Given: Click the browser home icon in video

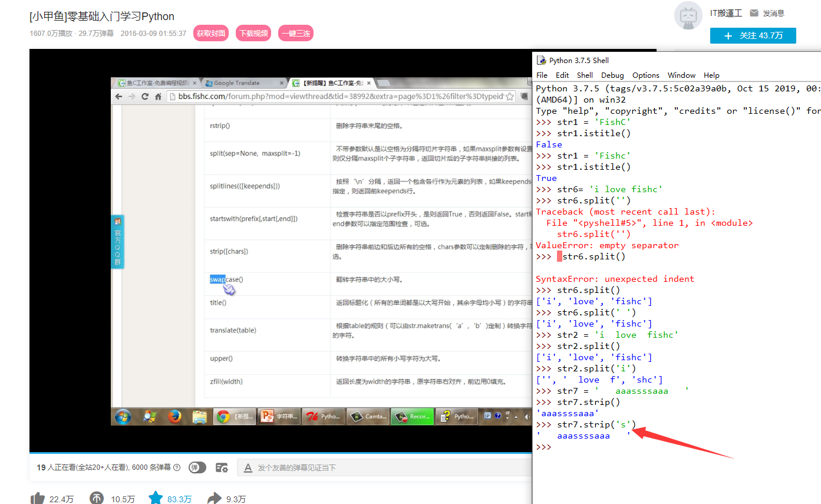Looking at the screenshot, I should [158, 96].
